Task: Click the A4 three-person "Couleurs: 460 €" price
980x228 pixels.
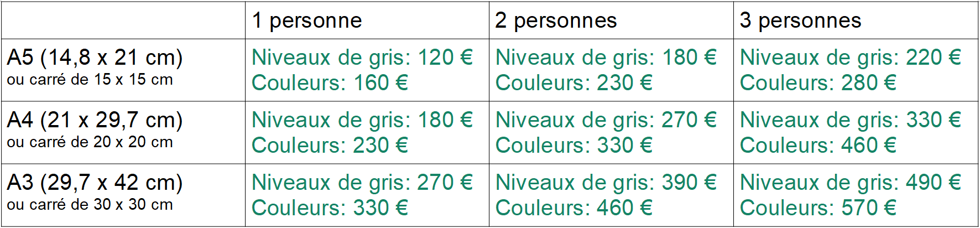Action: tap(818, 146)
